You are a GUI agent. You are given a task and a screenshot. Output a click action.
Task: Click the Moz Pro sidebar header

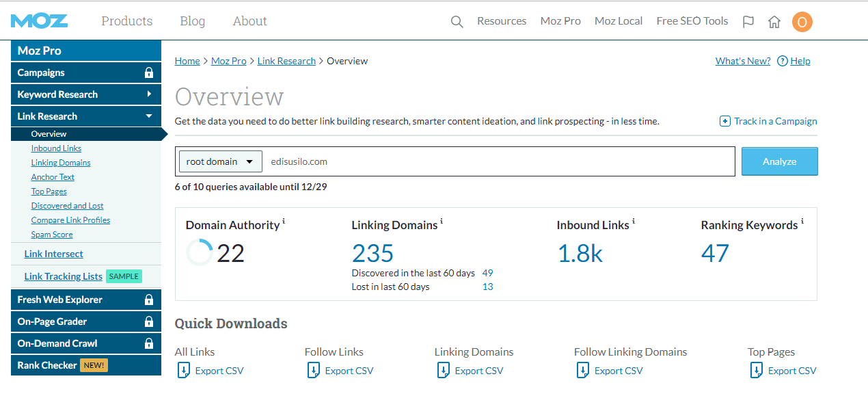(86, 51)
